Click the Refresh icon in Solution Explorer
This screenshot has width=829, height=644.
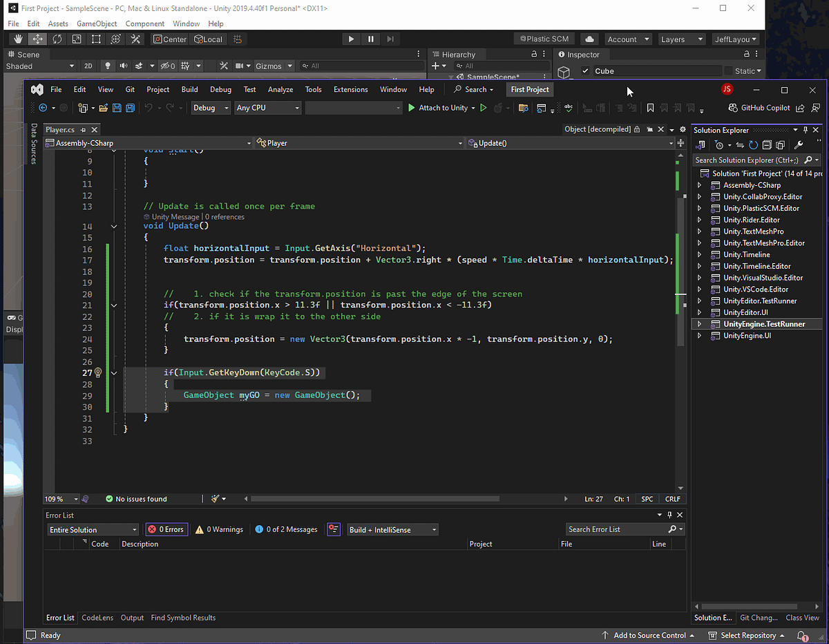(x=753, y=145)
